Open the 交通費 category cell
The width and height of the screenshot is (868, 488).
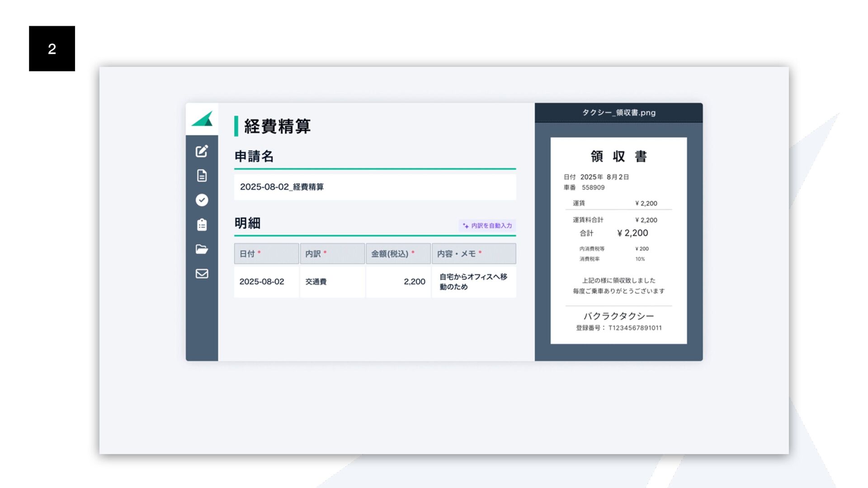point(332,282)
